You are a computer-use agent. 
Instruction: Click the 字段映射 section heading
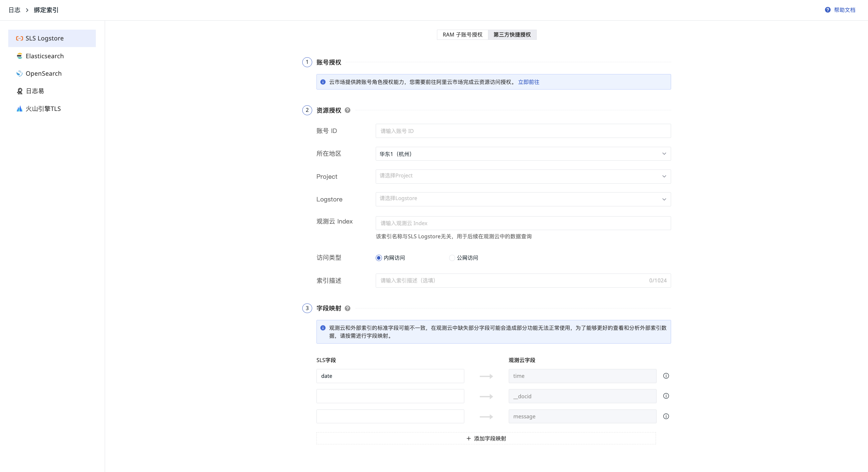(x=329, y=308)
